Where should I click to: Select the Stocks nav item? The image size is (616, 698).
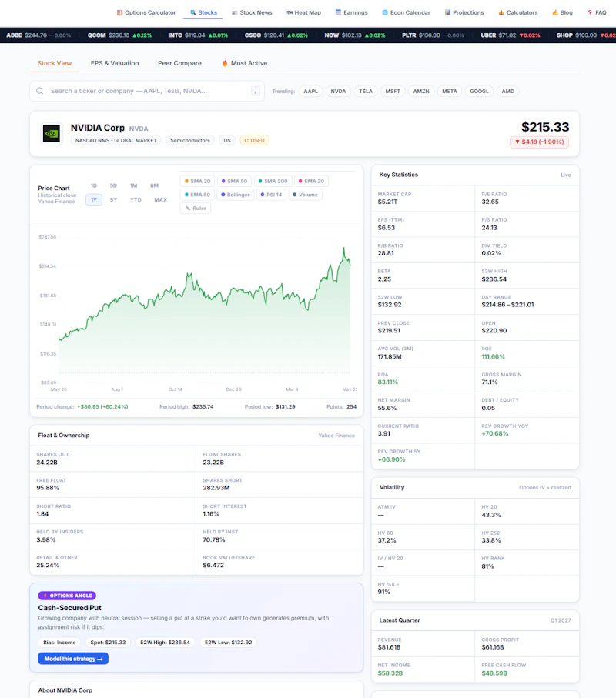coord(203,12)
